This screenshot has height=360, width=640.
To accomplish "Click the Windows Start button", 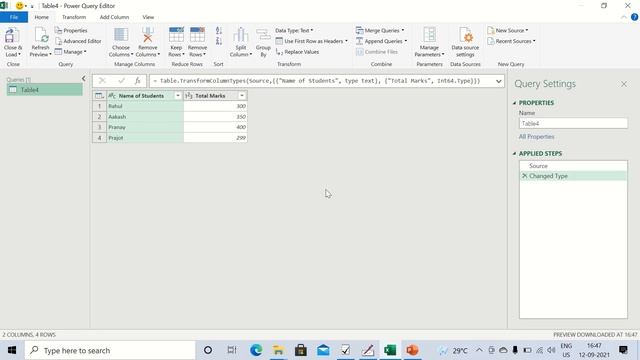I will point(12,350).
